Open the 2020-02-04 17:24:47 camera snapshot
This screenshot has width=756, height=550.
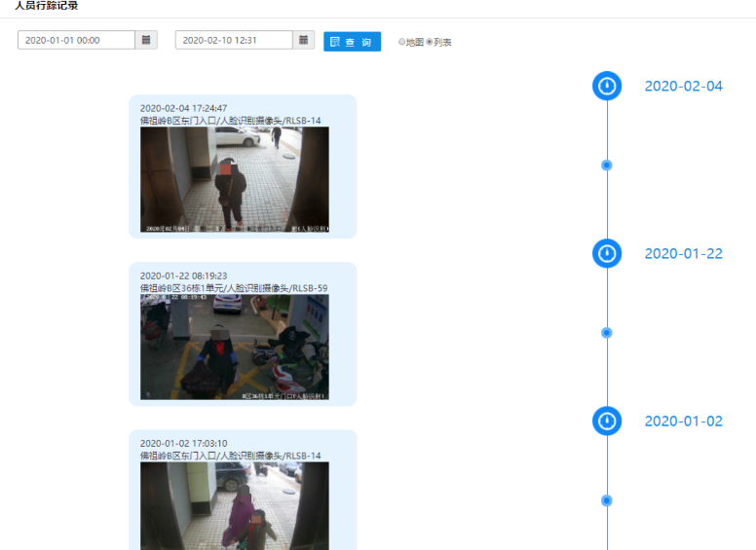pos(234,179)
